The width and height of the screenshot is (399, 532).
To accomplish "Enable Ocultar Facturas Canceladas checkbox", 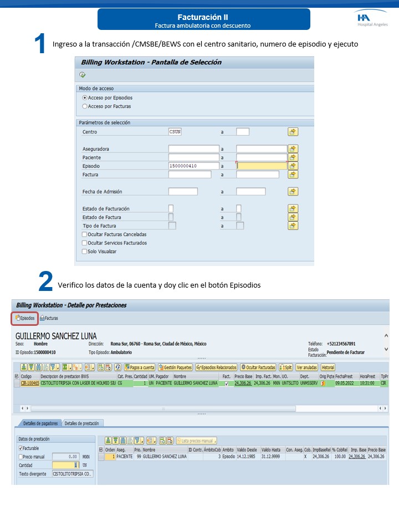I will 84,234.
